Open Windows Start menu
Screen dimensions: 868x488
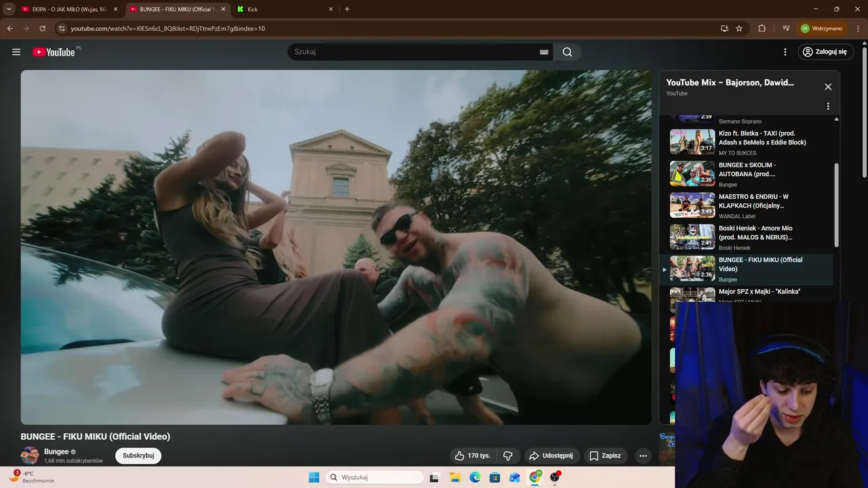click(x=314, y=477)
